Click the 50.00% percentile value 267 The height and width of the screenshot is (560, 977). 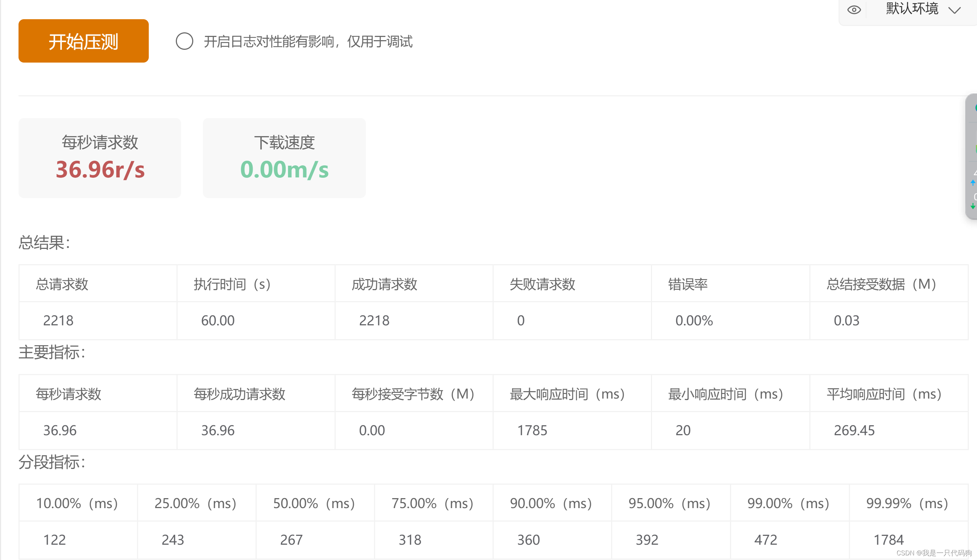click(291, 540)
